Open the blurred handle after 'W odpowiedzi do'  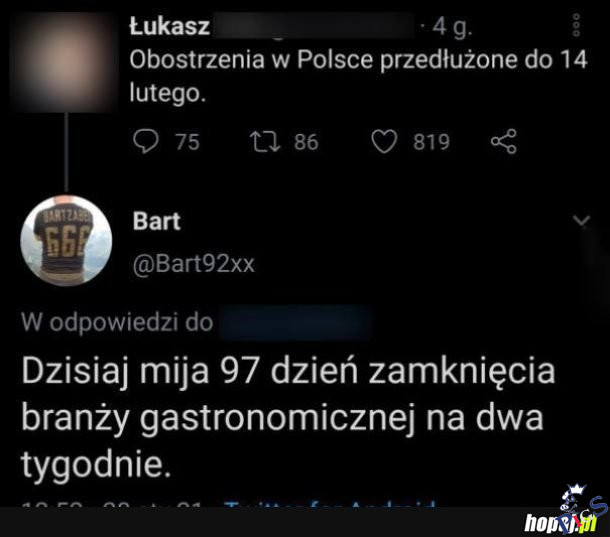[296, 323]
